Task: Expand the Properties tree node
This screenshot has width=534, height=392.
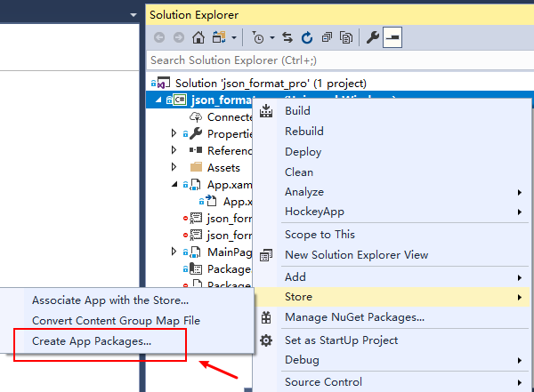Action: (x=174, y=133)
